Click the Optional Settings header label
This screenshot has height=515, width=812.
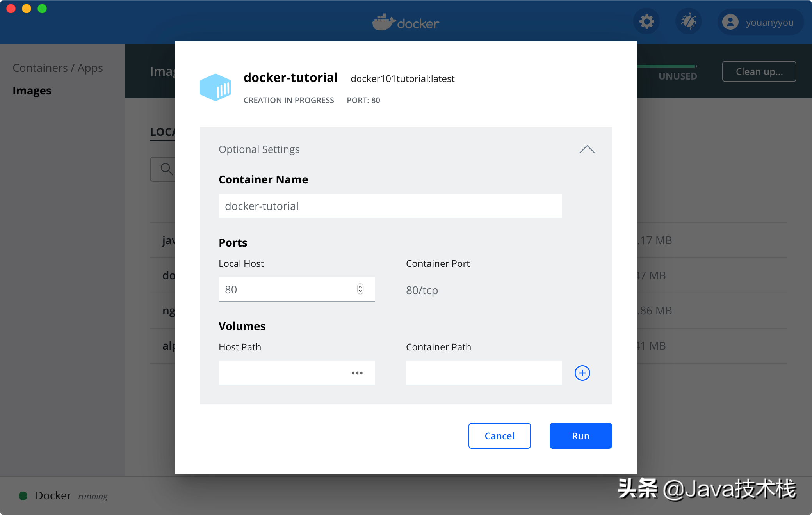click(259, 149)
